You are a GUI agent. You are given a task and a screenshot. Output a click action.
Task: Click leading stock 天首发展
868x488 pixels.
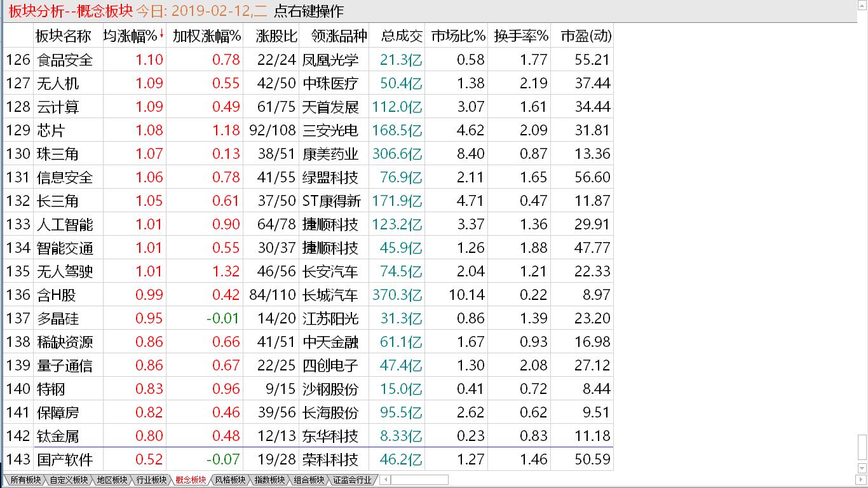330,107
